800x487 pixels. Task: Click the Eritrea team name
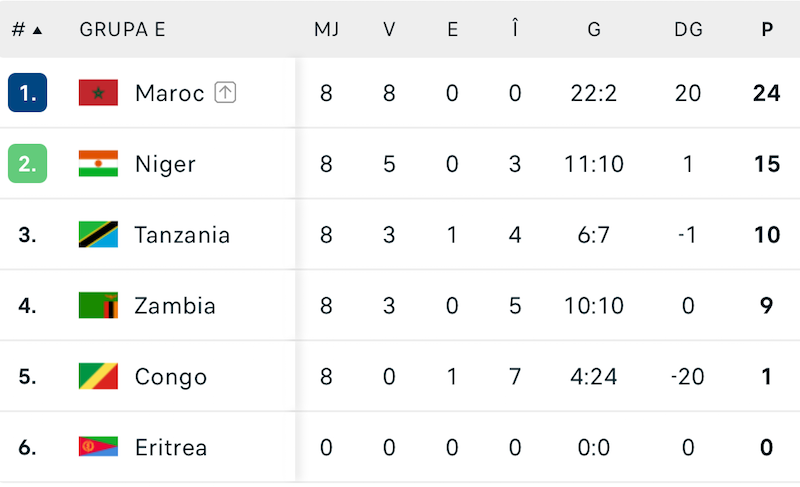(x=171, y=447)
